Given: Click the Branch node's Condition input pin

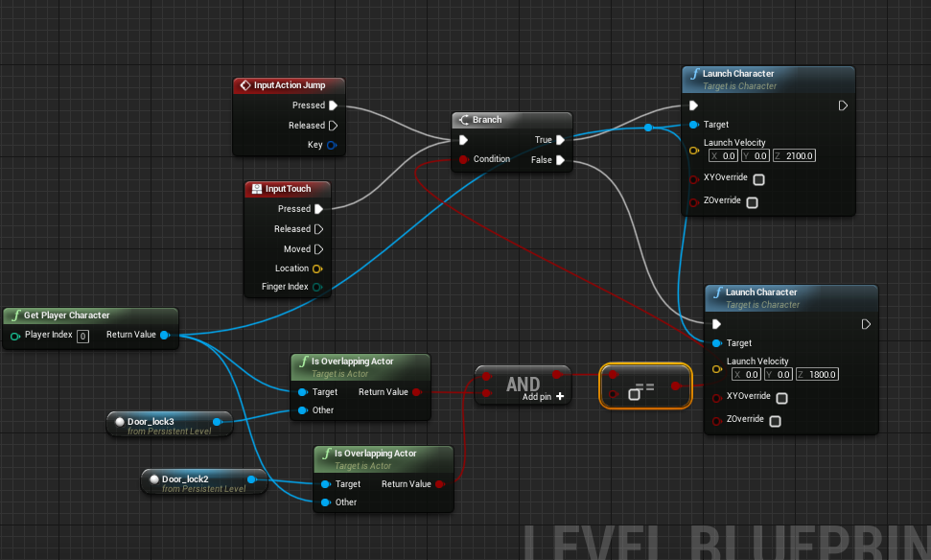Looking at the screenshot, I should click(463, 159).
